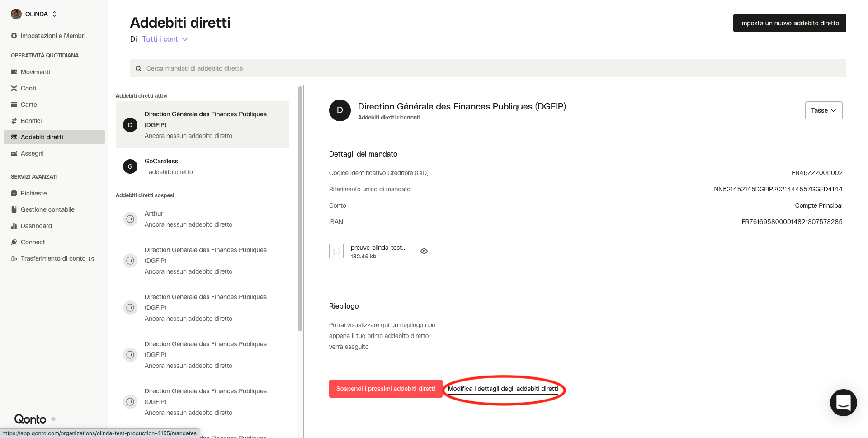Click the search magnifier icon
Viewport: 868px width, 438px height.
(138, 68)
